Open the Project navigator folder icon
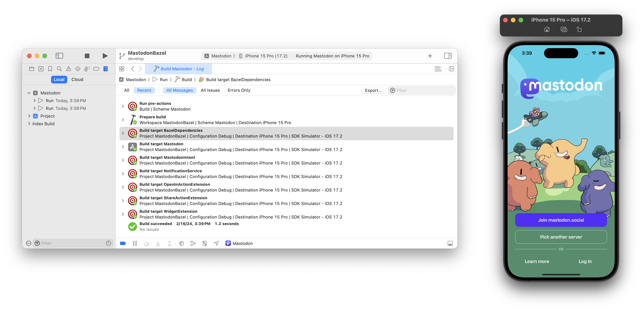This screenshot has height=311, width=644. tap(31, 69)
